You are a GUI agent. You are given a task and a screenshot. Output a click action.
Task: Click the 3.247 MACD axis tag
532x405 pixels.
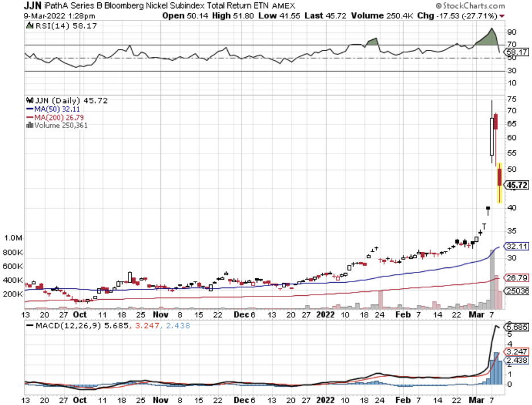(517, 352)
